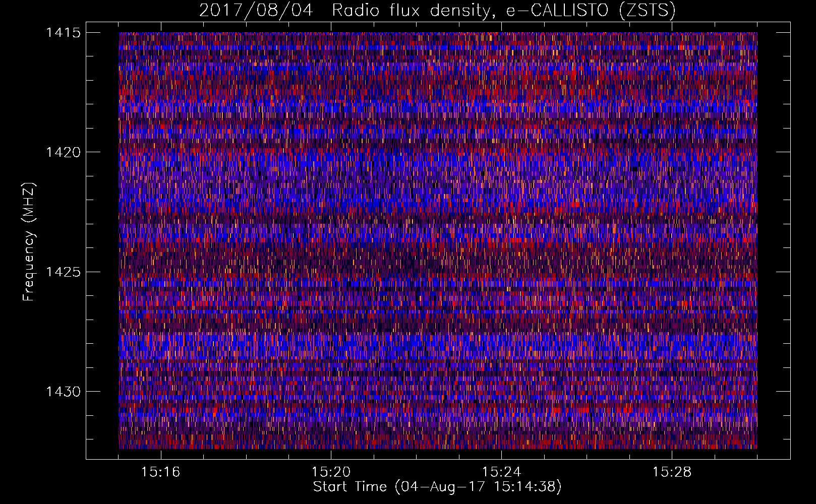The width and height of the screenshot is (816, 504).
Task: Click the 1415 frequency tick label
Action: pos(64,33)
